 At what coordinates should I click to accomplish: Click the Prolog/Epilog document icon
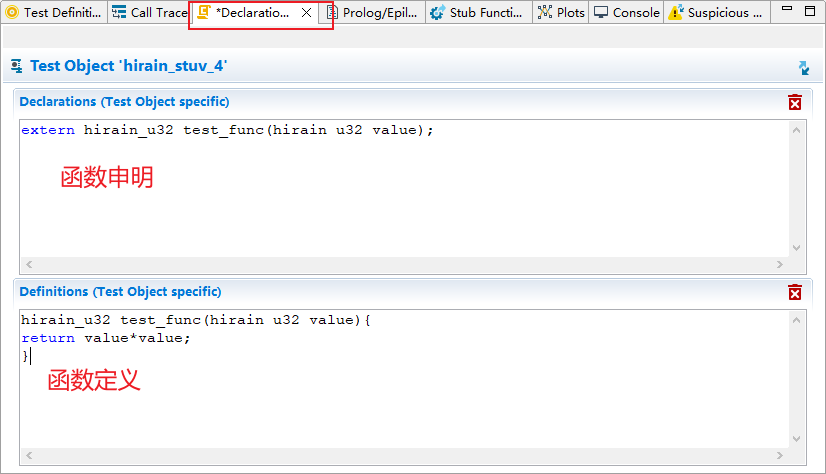point(331,12)
